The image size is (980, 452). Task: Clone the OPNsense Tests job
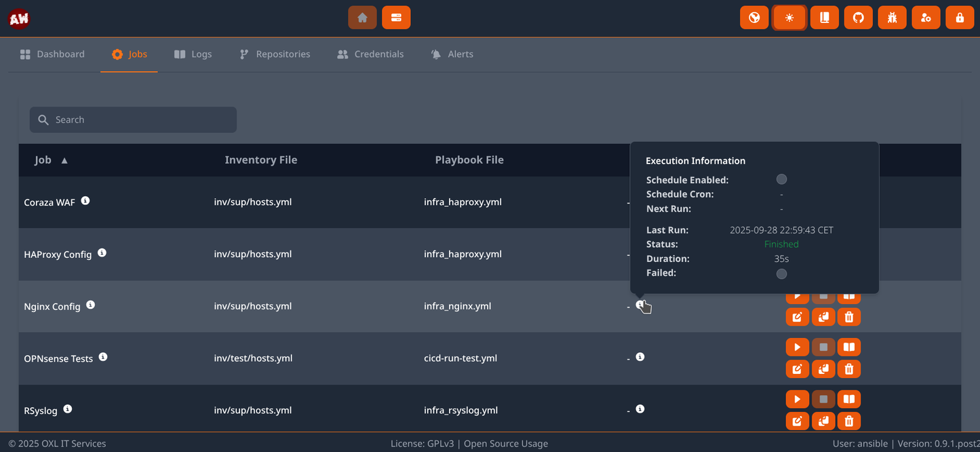(x=823, y=369)
